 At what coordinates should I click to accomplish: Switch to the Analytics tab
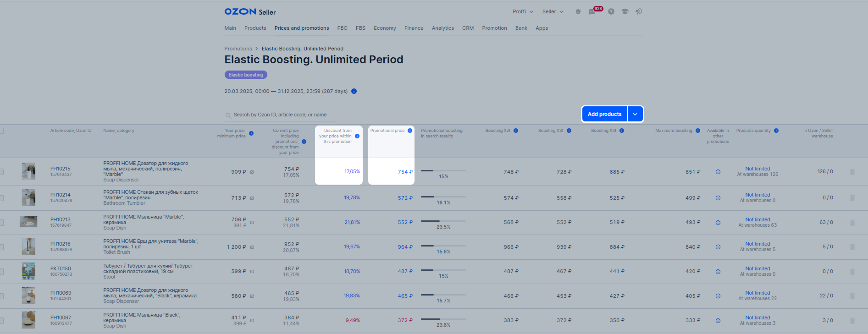point(442,28)
